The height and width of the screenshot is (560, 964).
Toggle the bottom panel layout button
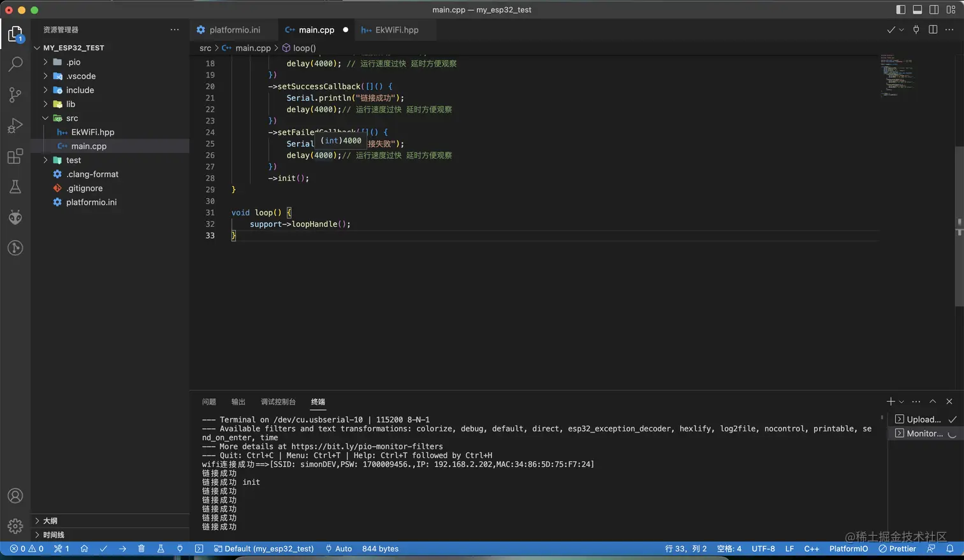pos(917,10)
